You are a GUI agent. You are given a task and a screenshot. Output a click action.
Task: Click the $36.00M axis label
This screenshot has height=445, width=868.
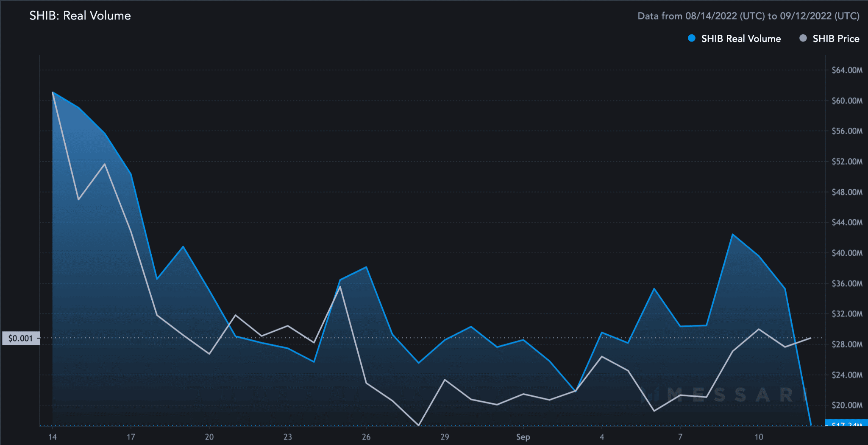click(847, 283)
